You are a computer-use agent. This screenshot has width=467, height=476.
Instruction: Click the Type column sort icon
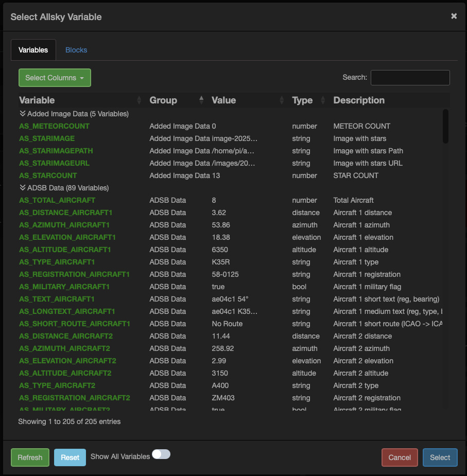323,100
